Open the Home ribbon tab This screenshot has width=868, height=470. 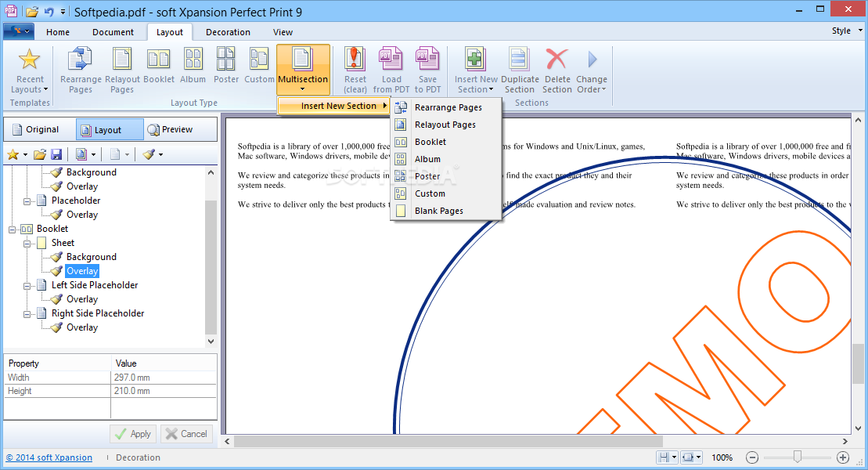58,32
